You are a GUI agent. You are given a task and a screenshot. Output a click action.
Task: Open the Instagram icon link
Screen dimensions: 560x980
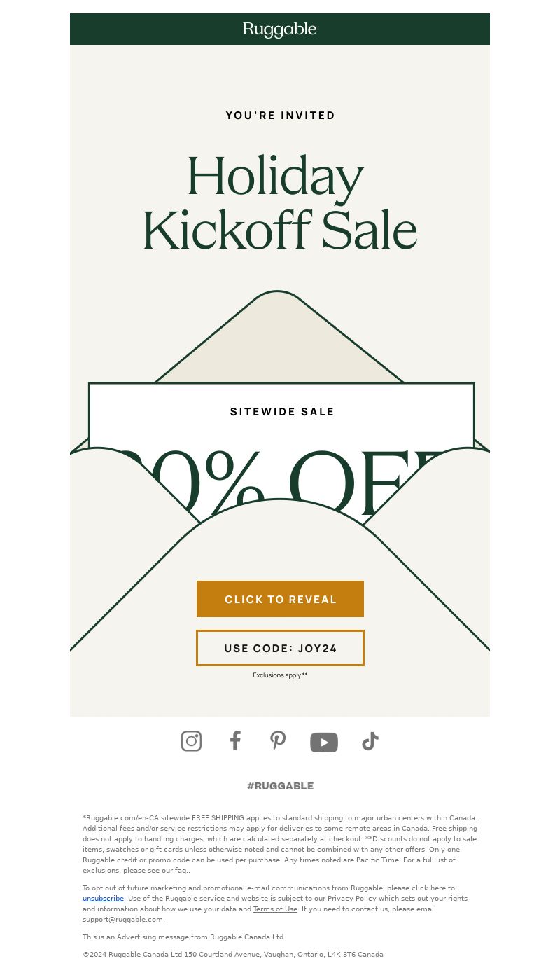point(191,741)
